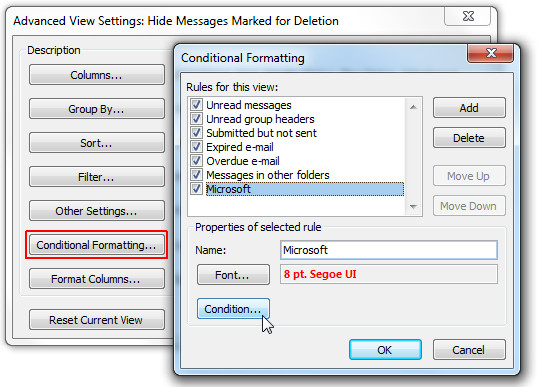This screenshot has height=387, width=537.
Task: Click the rules list scroll up arrow
Action: (413, 107)
